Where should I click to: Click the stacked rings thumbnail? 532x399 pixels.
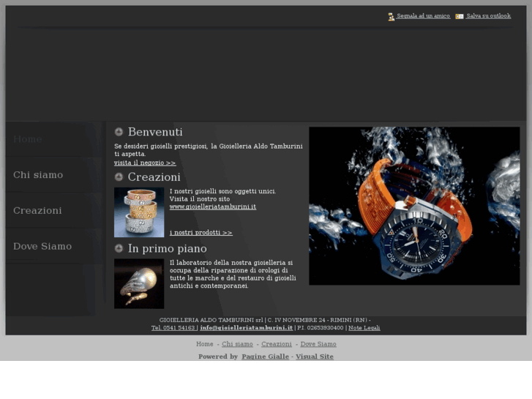coord(139,212)
